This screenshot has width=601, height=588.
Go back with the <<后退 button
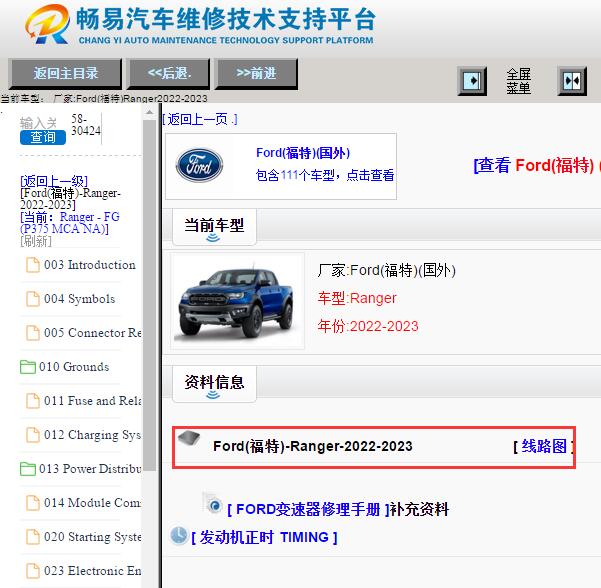tap(169, 73)
